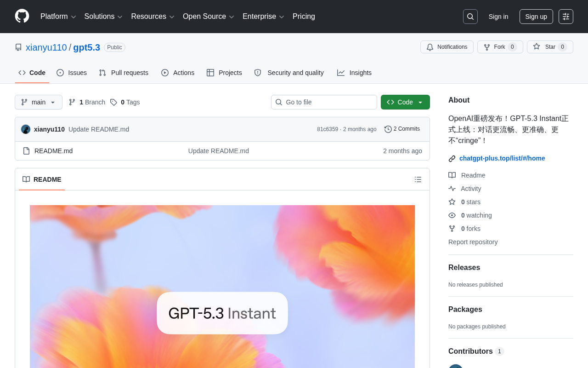Image resolution: width=588 pixels, height=368 pixels.
Task: Click the Star count badge showing 0
Action: 563,47
